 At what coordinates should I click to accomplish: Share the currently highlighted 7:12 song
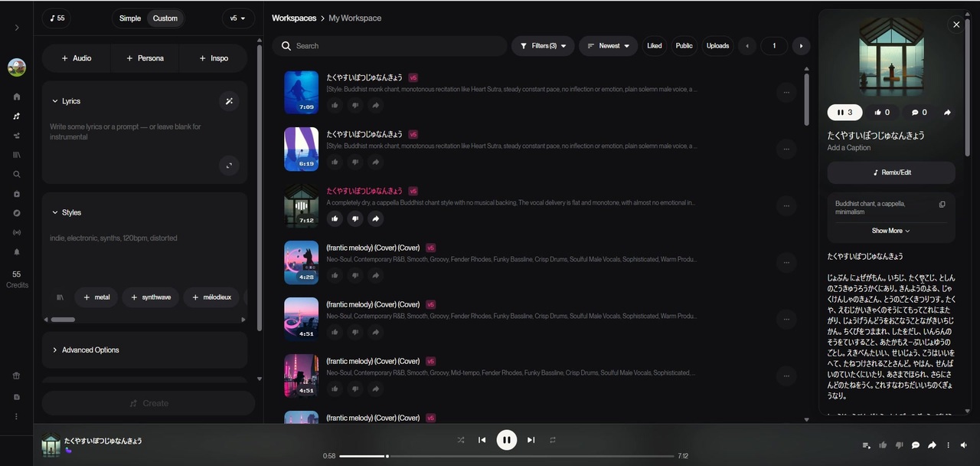point(375,218)
